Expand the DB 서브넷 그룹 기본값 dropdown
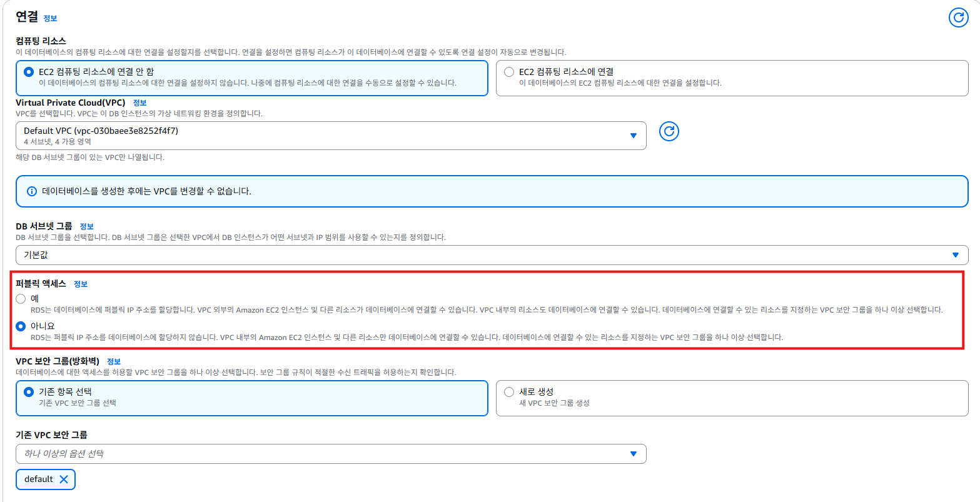 click(492, 255)
